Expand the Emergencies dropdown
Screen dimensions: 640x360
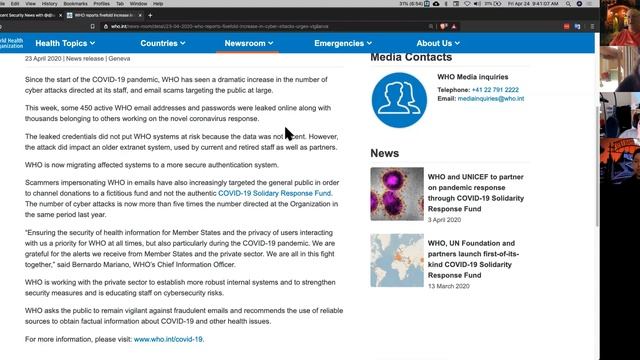(x=343, y=43)
